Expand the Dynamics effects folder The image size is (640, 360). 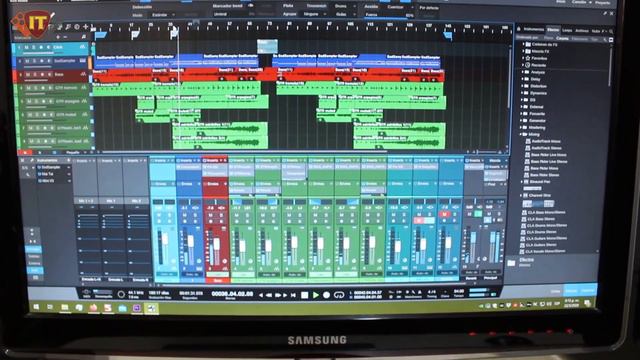tap(522, 93)
